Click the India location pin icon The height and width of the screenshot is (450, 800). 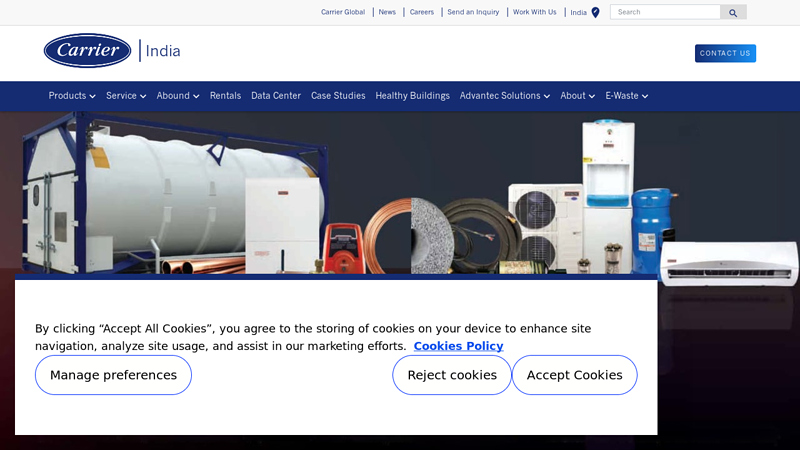click(x=595, y=12)
